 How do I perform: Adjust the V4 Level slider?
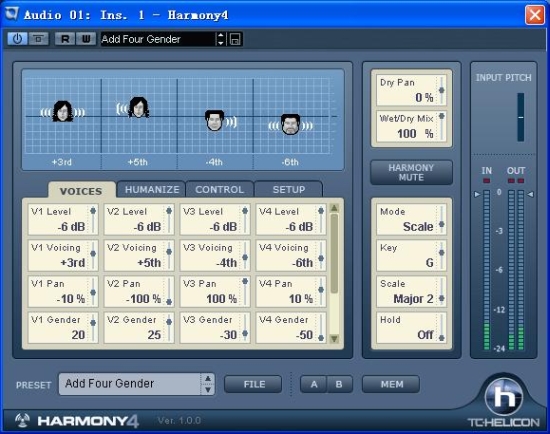point(321,219)
